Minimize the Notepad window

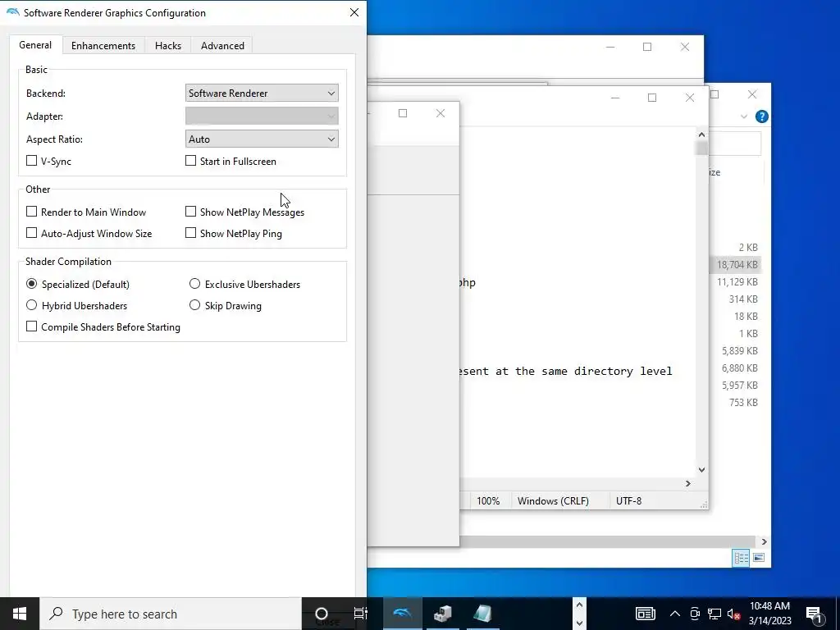[x=615, y=98]
